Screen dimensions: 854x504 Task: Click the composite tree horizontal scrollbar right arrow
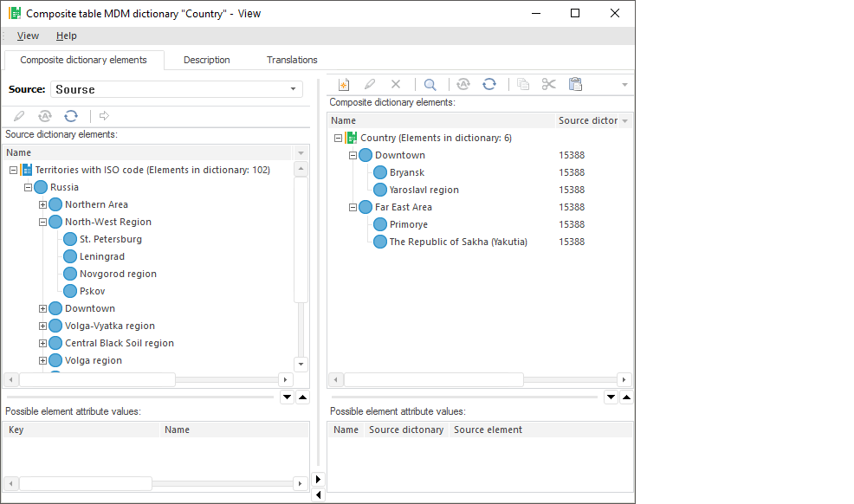(624, 379)
